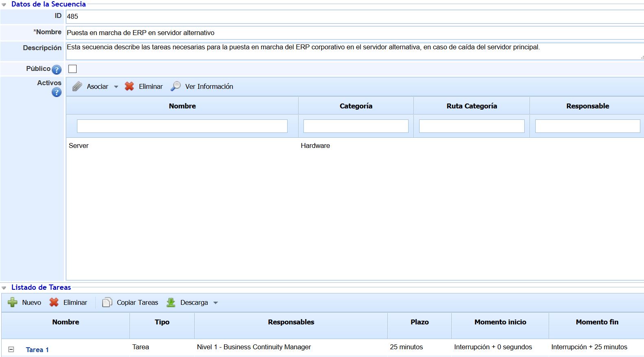Open help icon next to Público
Screen dimensions: 644x357
(57, 70)
